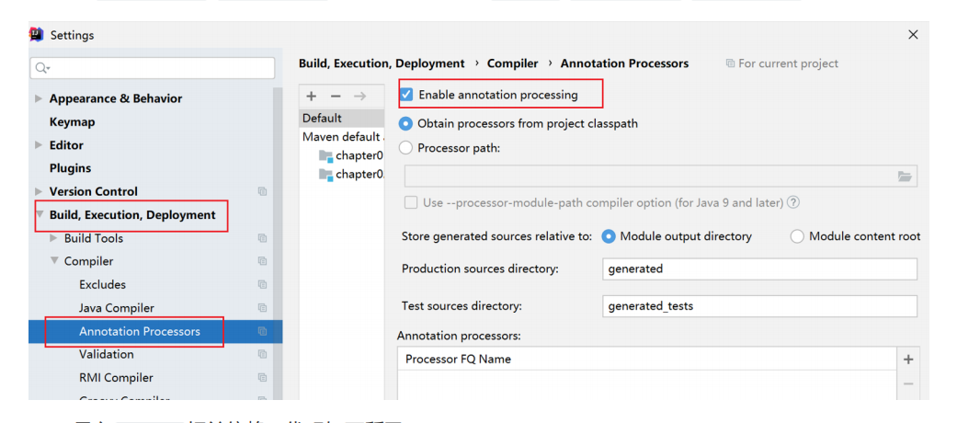Click the plus icon to add annotation processor
Screen dimensions: 980x423
coord(908,360)
